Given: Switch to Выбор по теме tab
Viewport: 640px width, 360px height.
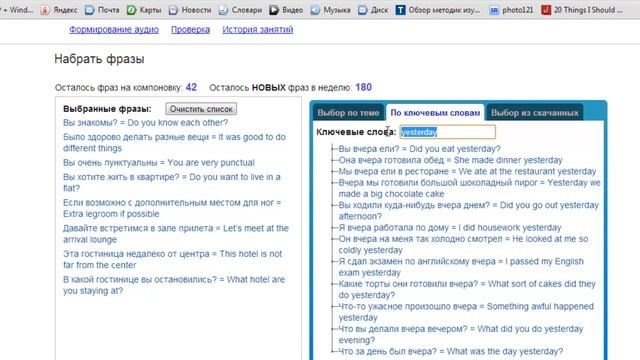Looking at the screenshot, I should pyautogui.click(x=348, y=113).
